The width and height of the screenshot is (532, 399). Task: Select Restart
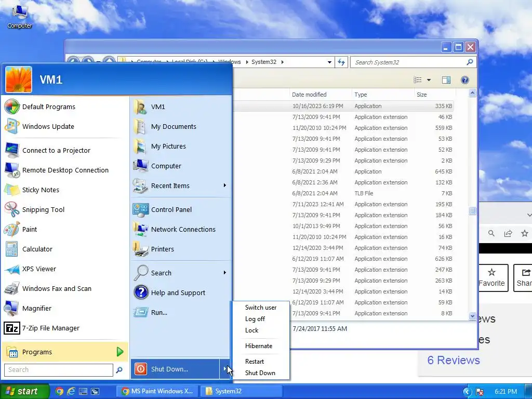[255, 362]
